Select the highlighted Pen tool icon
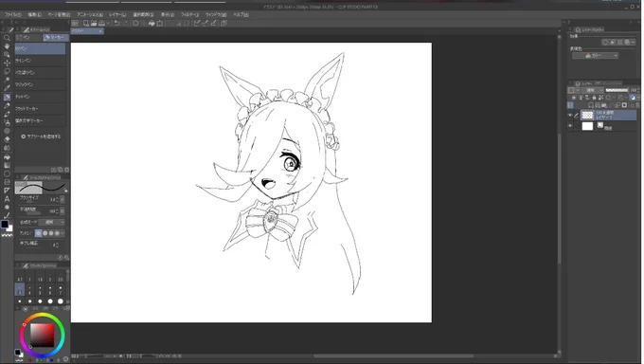The width and height of the screenshot is (644, 364). [7, 97]
